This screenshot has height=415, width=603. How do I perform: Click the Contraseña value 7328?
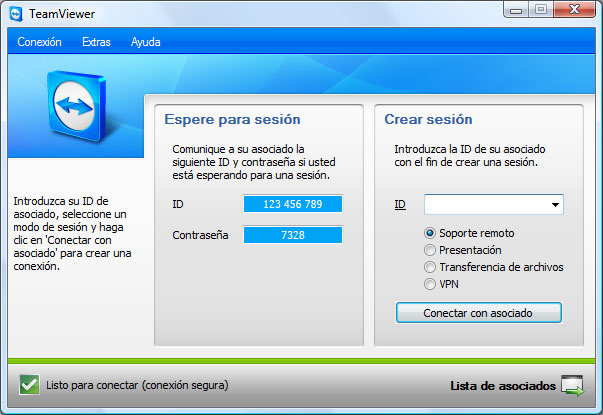point(293,235)
